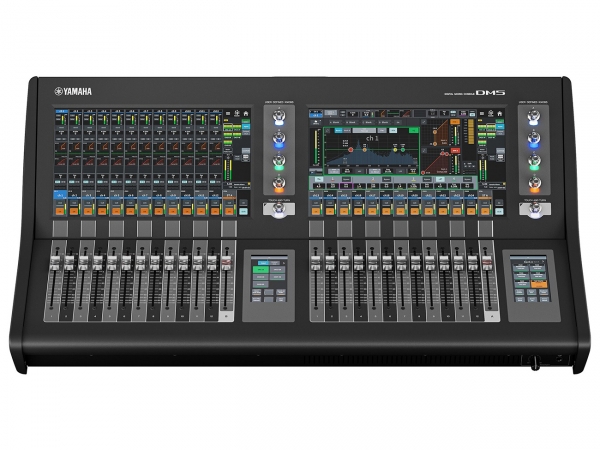Tap selected channel box at top-left, right display
Screen dimensions: 600x450
315,113
